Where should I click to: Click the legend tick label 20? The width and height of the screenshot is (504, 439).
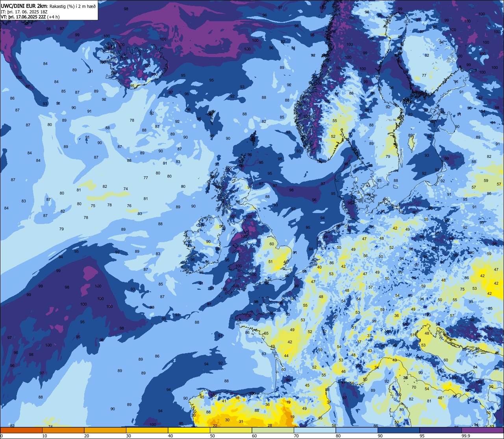[87, 436]
